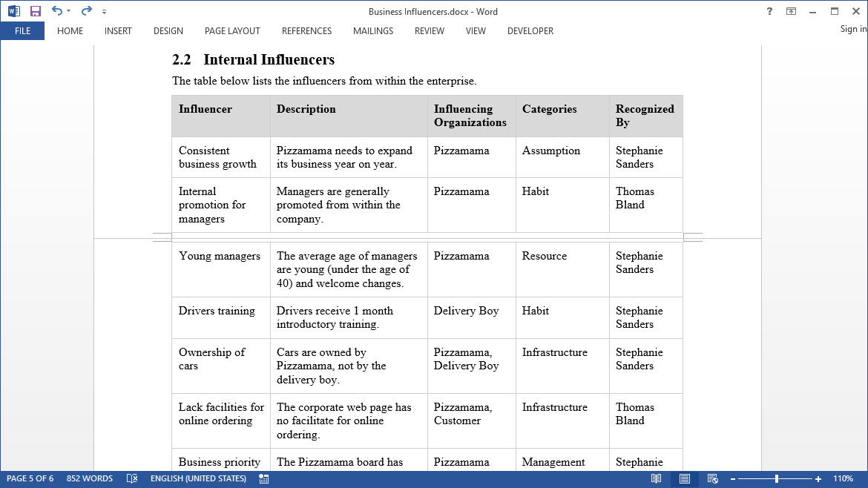Open the macro recording status icon
The width and height of the screenshot is (868, 488).
pos(263,478)
